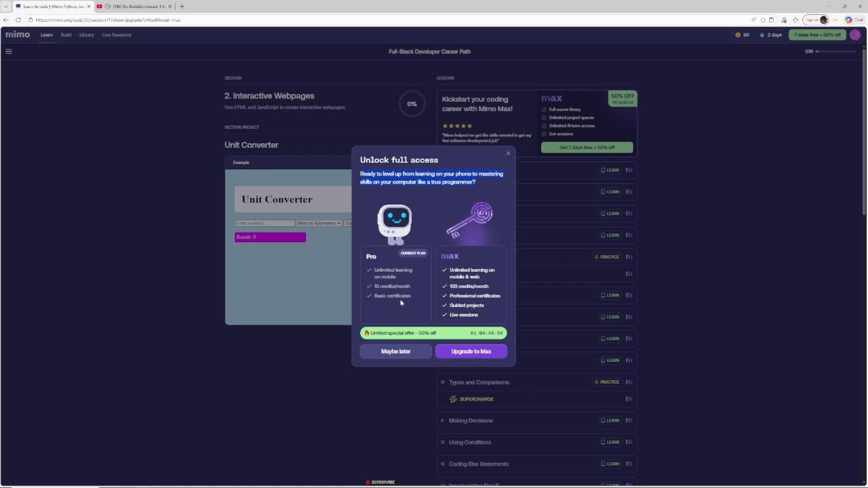Go back with the browser back arrow
The width and height of the screenshot is (868, 488).
(x=7, y=20)
